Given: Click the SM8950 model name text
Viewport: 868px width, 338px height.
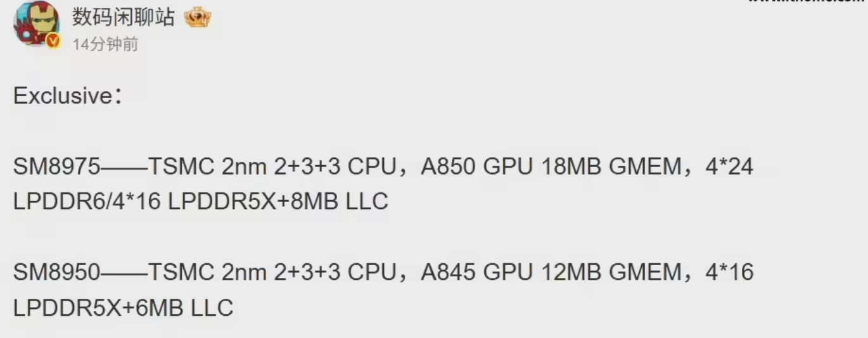Looking at the screenshot, I should 56,272.
